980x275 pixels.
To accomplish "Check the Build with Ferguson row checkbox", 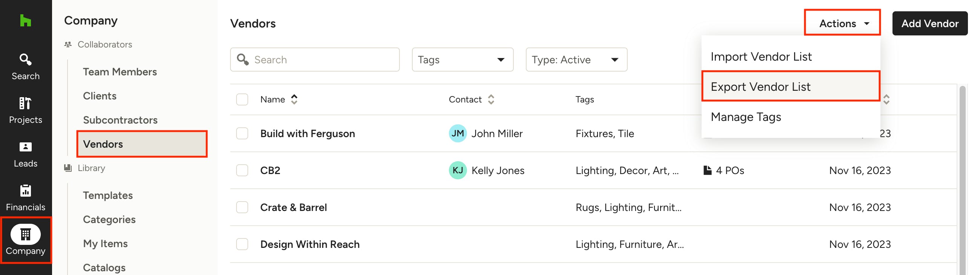I will pos(242,133).
